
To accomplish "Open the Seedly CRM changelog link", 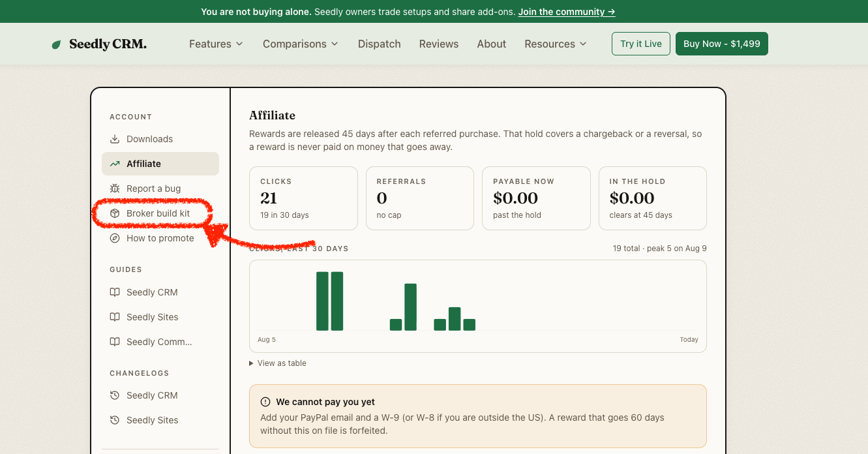I will click(x=160, y=395).
